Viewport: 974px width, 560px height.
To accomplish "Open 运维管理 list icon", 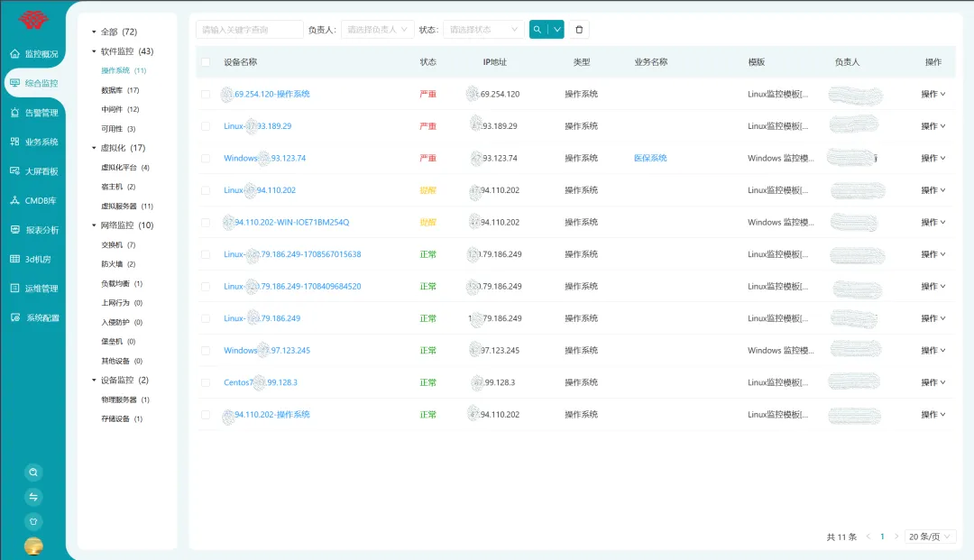I will point(15,288).
